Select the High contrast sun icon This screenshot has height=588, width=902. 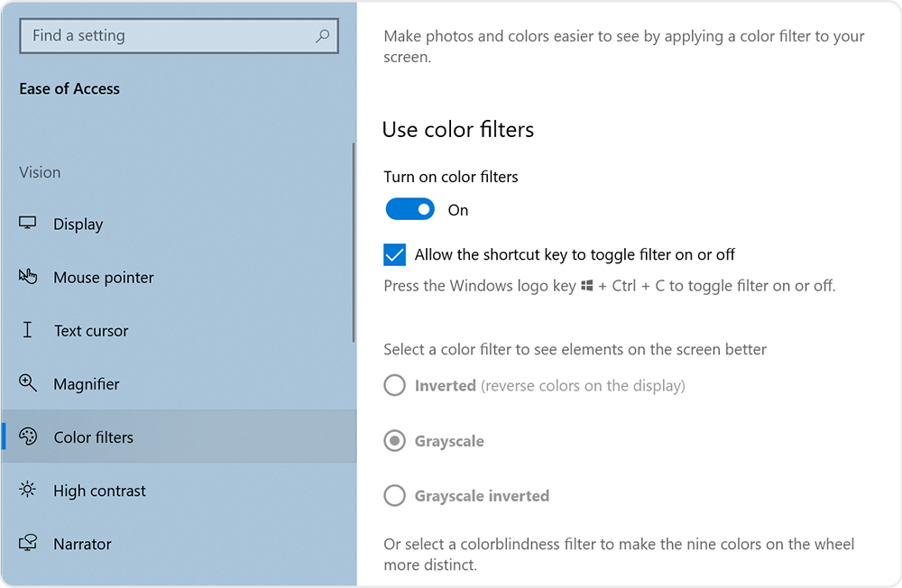[x=28, y=490]
